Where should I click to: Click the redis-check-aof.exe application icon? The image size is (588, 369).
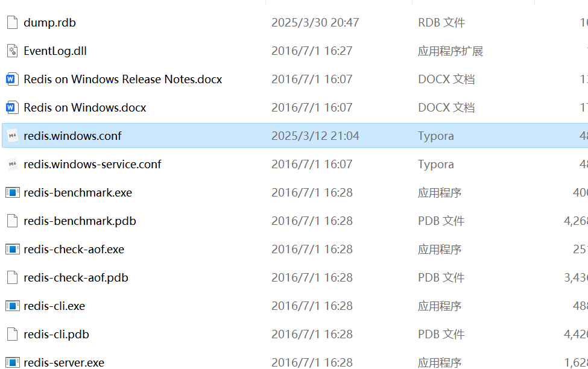[13, 250]
